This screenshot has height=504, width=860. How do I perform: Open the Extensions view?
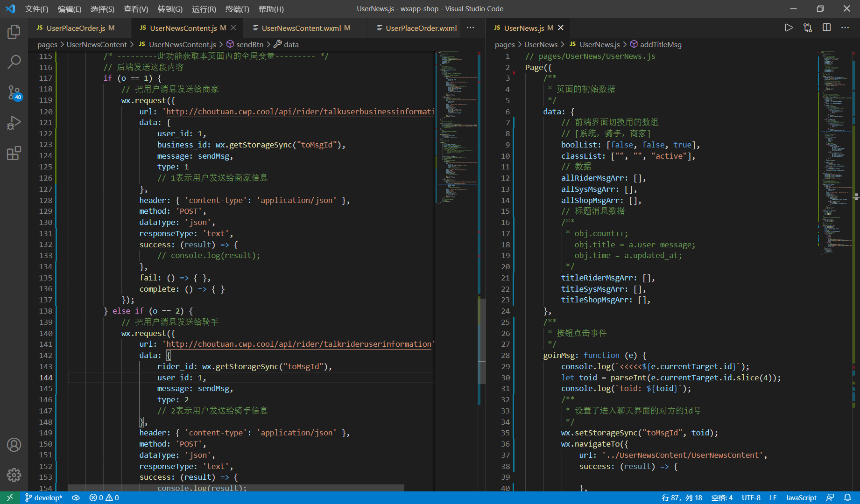coord(14,153)
